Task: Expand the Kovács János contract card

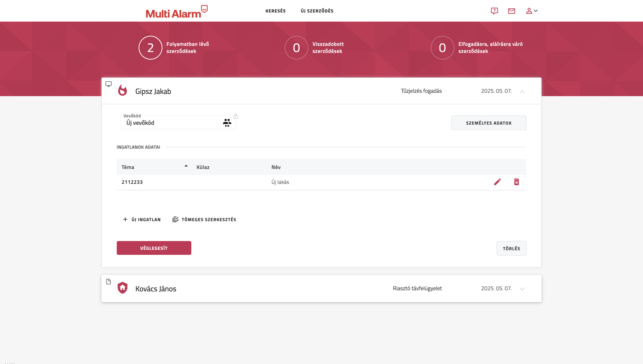Action: pyautogui.click(x=522, y=289)
